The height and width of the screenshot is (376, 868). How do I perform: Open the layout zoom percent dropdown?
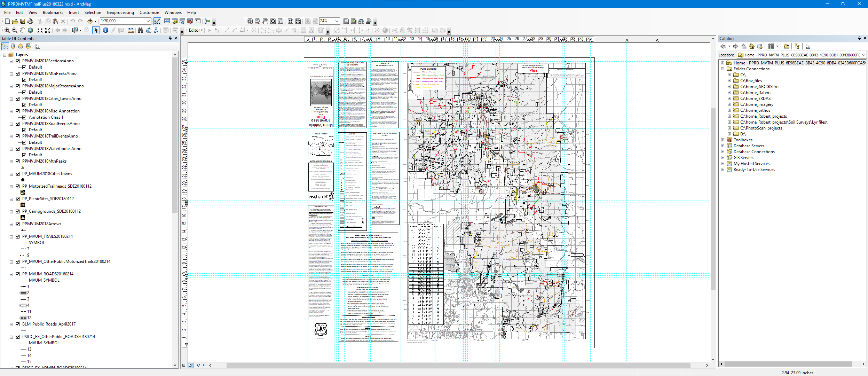click(337, 21)
